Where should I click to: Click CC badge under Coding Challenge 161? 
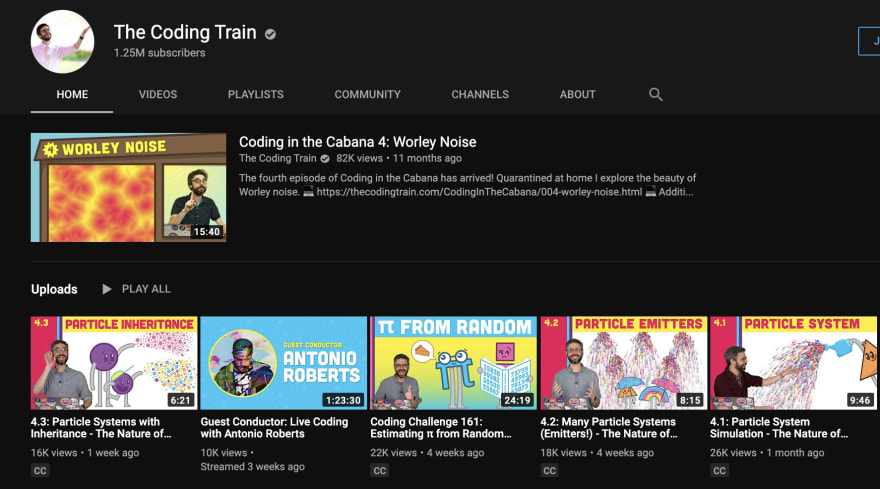(379, 470)
